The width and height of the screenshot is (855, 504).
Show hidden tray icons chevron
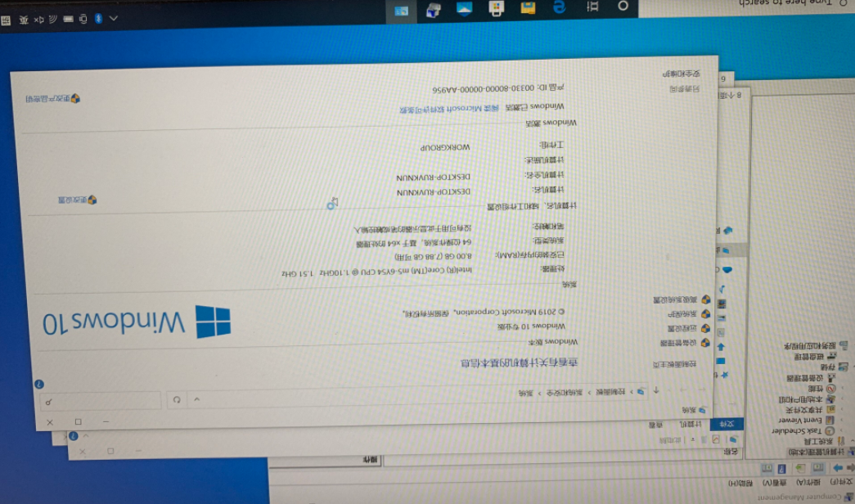114,18
